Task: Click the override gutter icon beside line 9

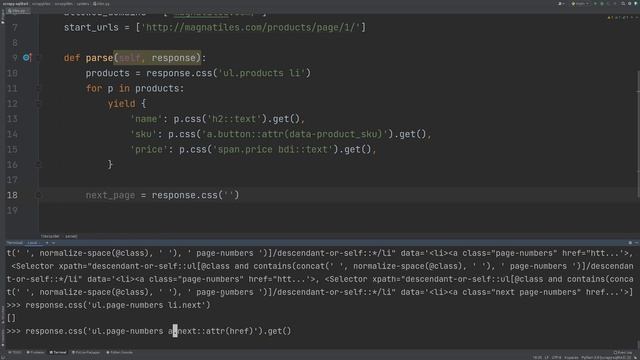Action: click(27, 58)
